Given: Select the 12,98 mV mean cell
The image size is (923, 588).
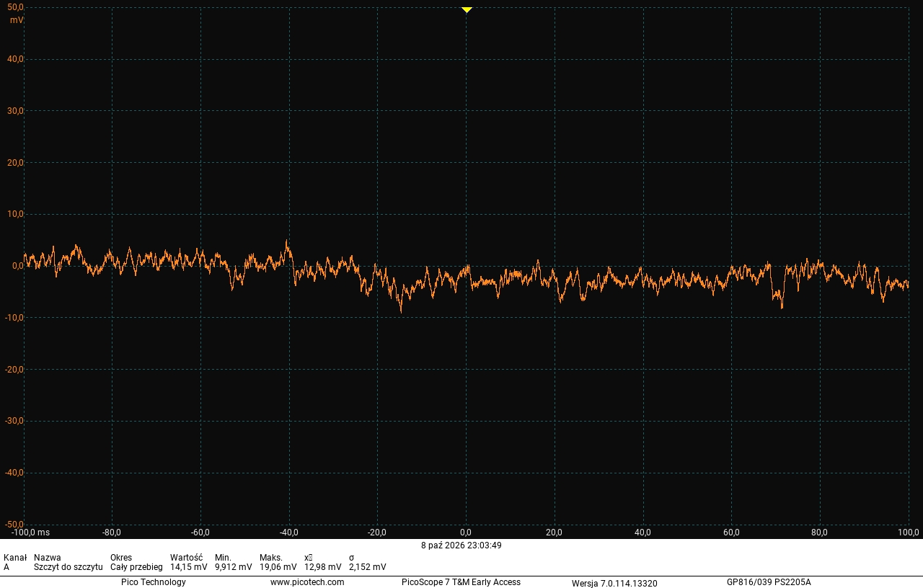Looking at the screenshot, I should (323, 567).
